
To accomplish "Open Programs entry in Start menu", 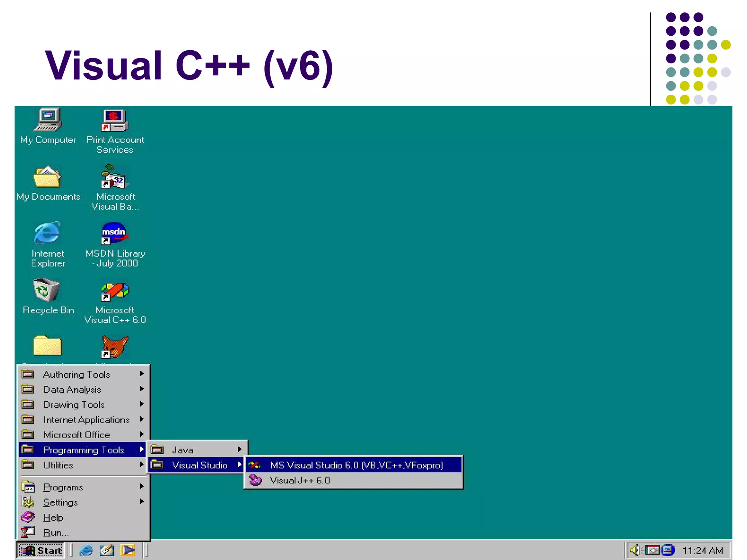I will [x=84, y=487].
